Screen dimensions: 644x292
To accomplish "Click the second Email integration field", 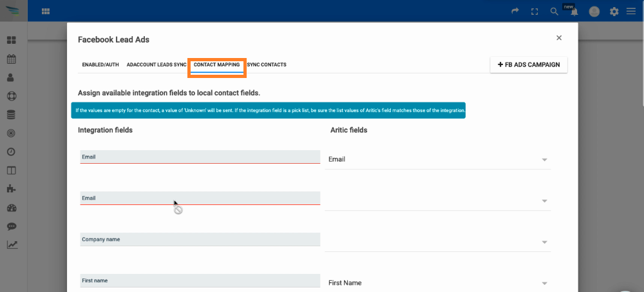I will [x=200, y=199].
